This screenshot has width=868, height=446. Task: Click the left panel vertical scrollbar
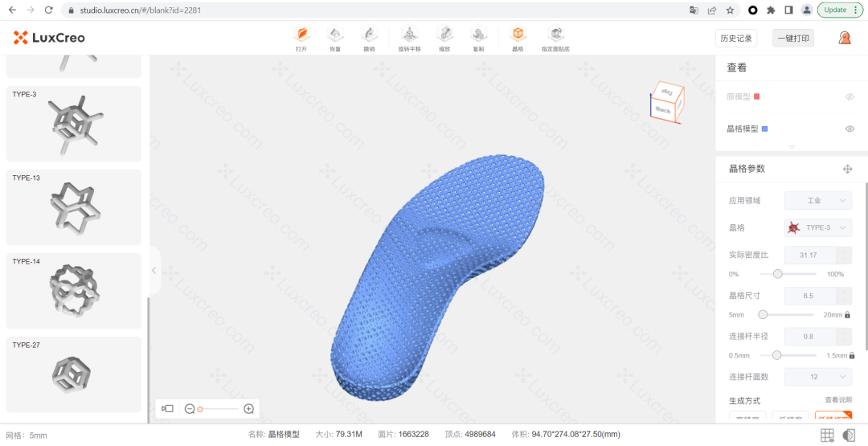click(x=147, y=360)
